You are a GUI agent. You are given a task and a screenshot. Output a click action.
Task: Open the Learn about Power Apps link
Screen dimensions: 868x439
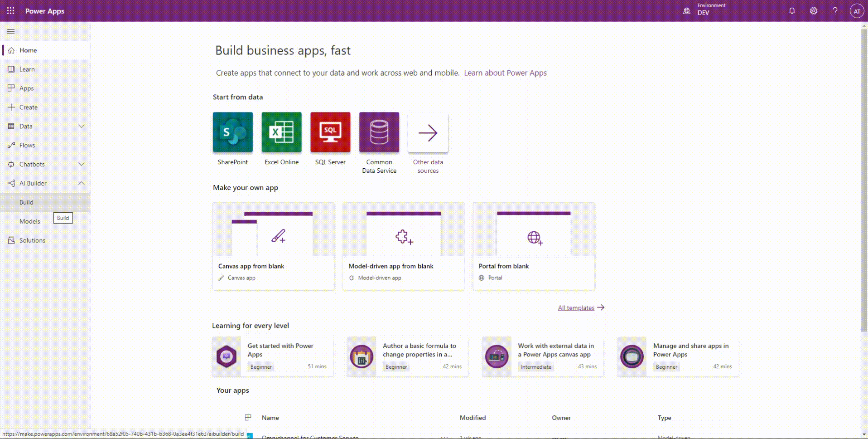coord(505,73)
